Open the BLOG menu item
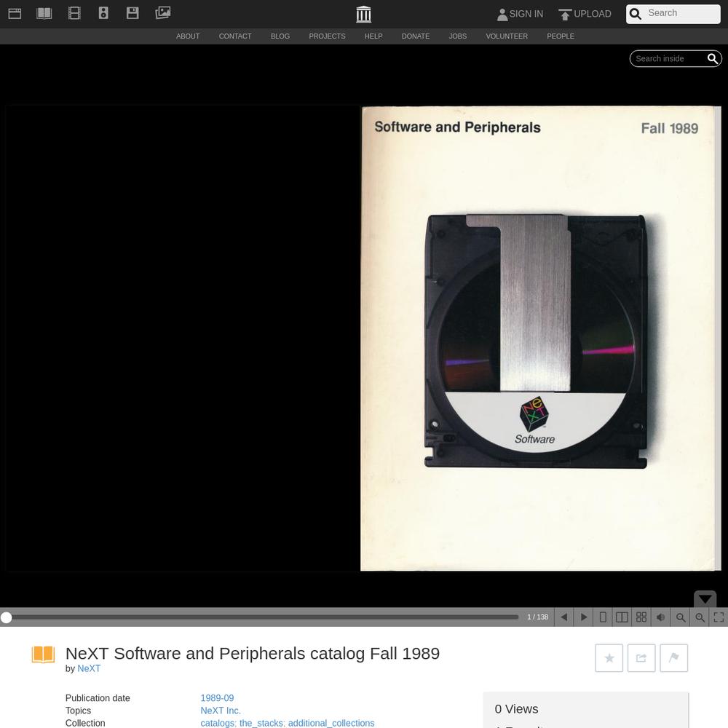 [280, 36]
